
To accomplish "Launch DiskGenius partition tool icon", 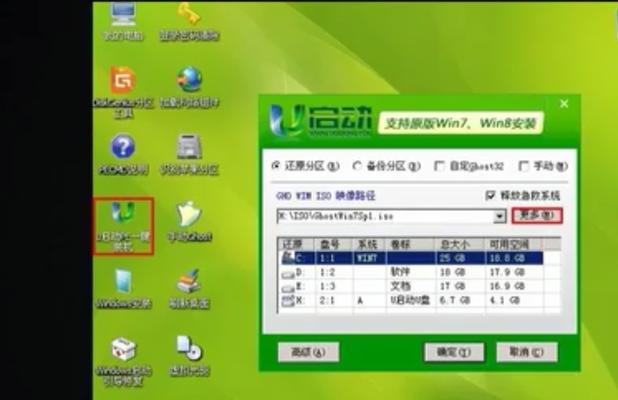I will pyautogui.click(x=123, y=91).
